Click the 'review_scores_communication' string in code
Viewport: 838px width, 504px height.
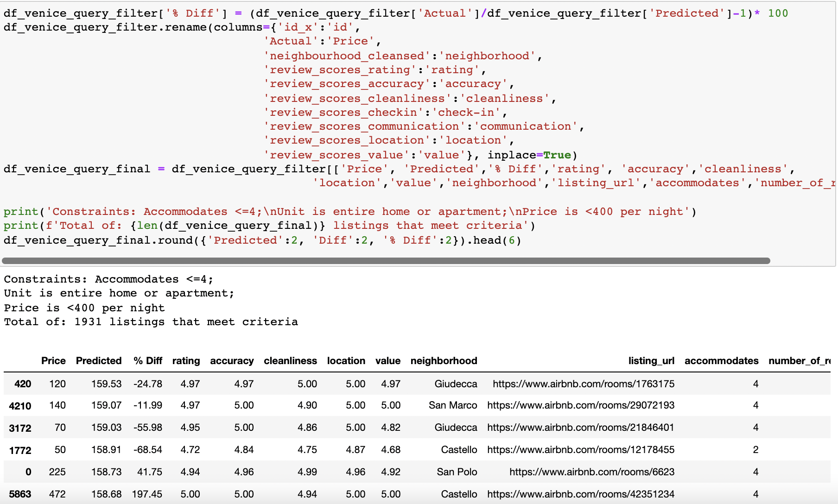coord(365,126)
